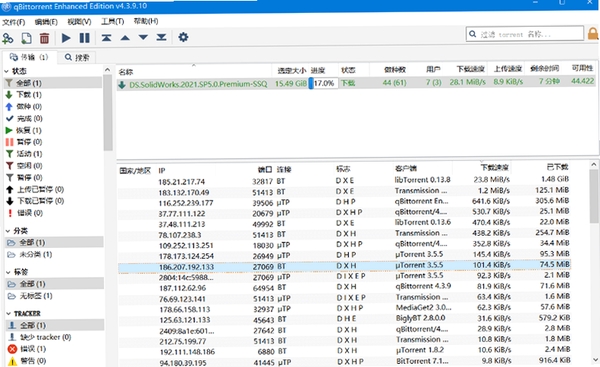Image resolution: width=600 pixels, height=367 pixels.
Task: Open the 工具(T) menu
Action: (x=112, y=21)
